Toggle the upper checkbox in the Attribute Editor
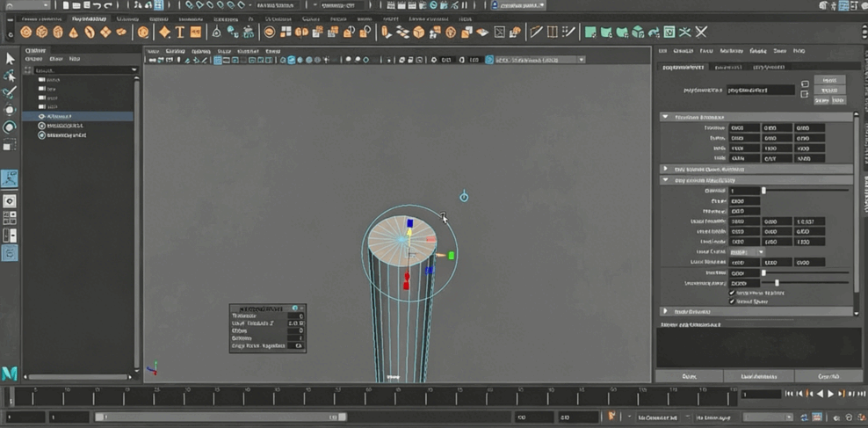 pos(732,293)
